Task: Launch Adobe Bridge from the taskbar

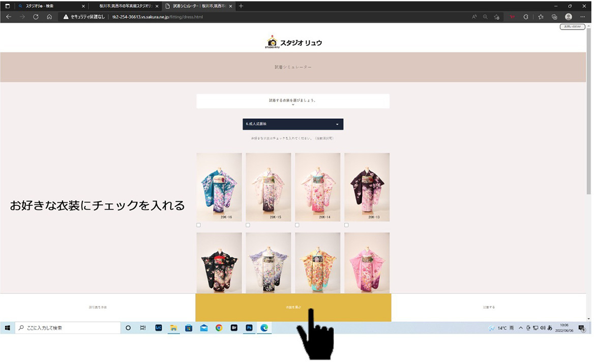Action: 234,328
